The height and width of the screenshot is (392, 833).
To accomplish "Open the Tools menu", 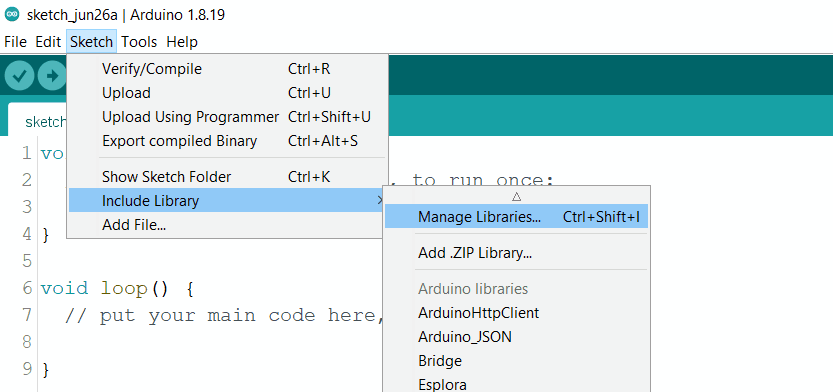I will point(139,41).
